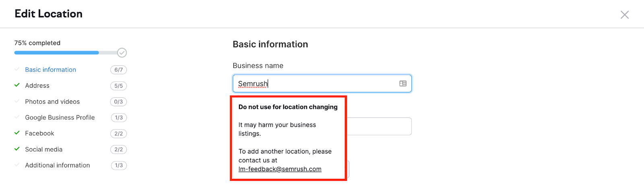
Task: Open Additional information section
Action: [x=57, y=165]
